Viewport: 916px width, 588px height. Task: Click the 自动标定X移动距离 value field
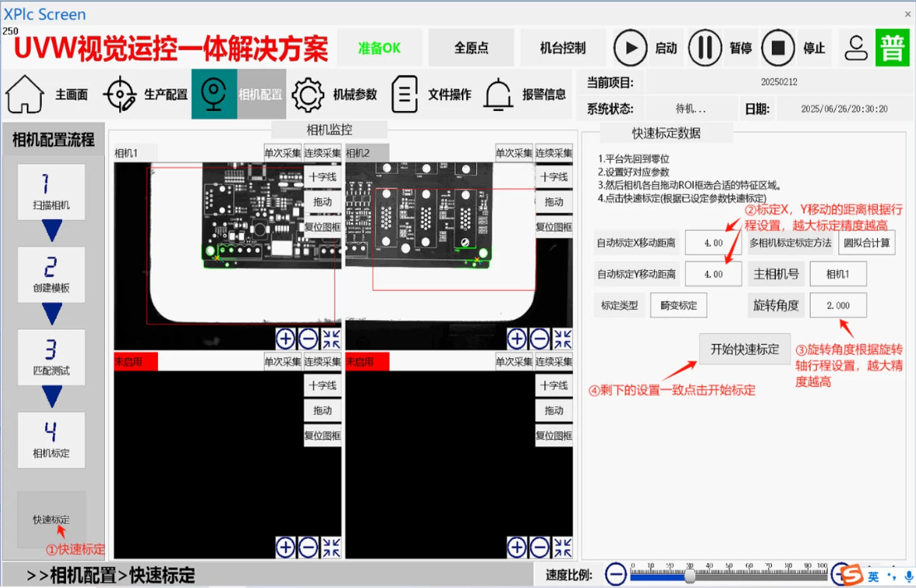point(713,243)
